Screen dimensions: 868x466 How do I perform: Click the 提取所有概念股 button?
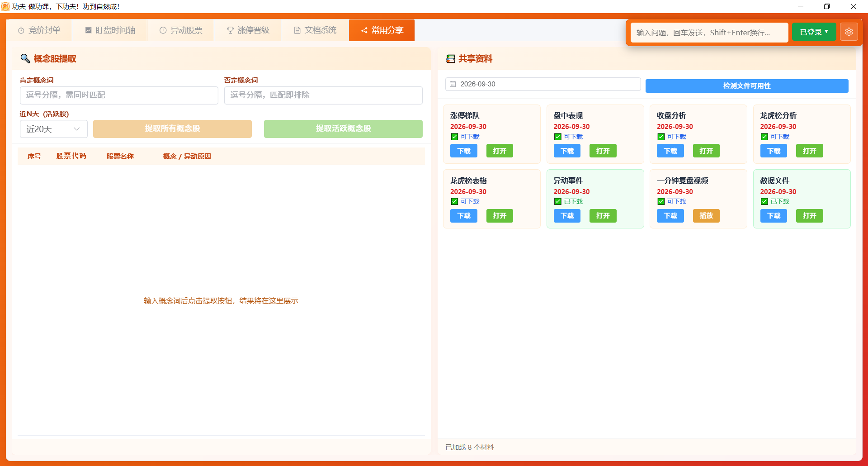pos(172,129)
